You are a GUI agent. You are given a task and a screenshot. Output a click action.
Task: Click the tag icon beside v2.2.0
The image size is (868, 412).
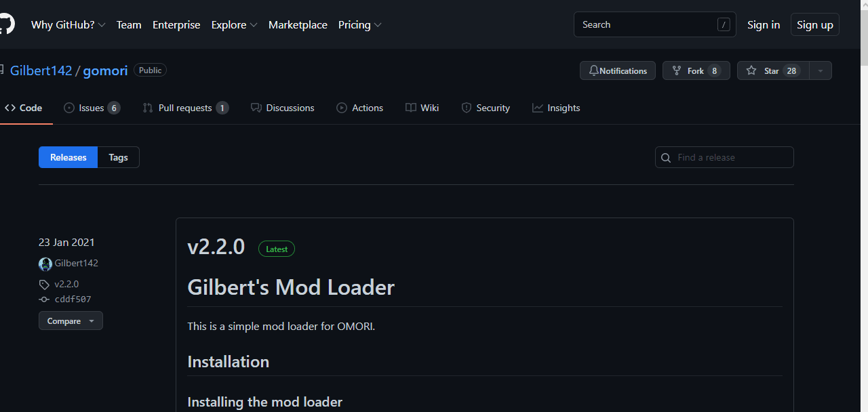coord(44,285)
